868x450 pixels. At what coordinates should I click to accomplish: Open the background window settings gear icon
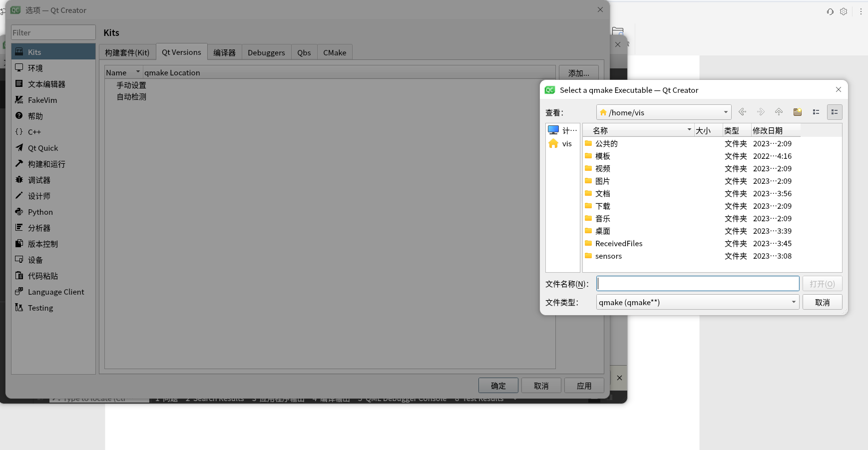tap(844, 11)
